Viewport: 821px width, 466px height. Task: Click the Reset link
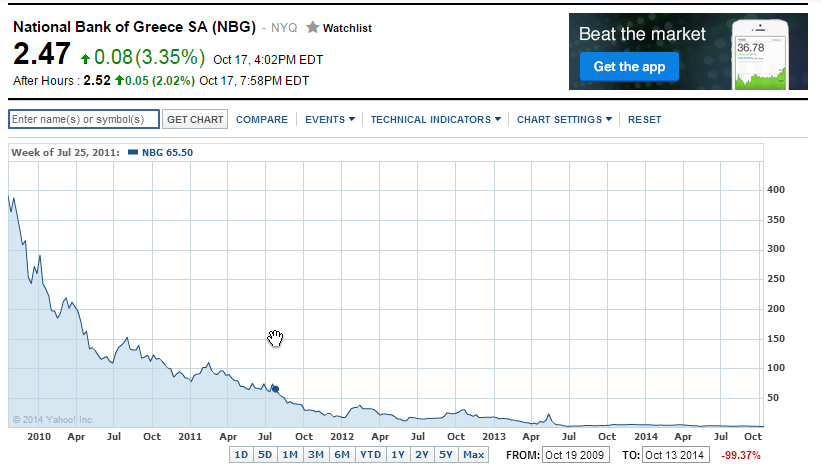(x=645, y=119)
